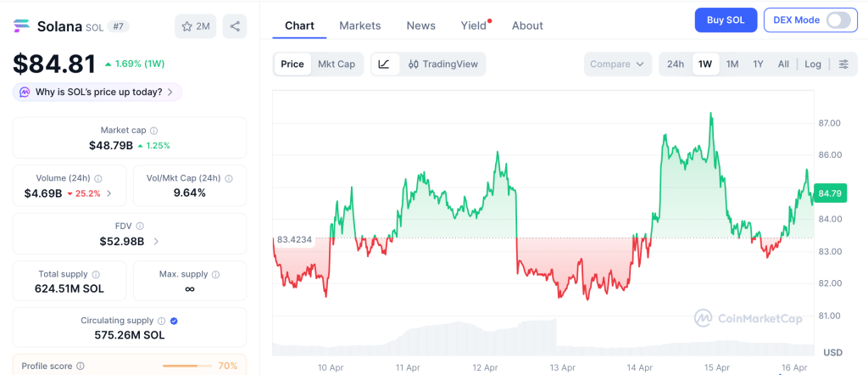The image size is (868, 375).
Task: Open chart settings sliders icon
Action: click(x=843, y=64)
